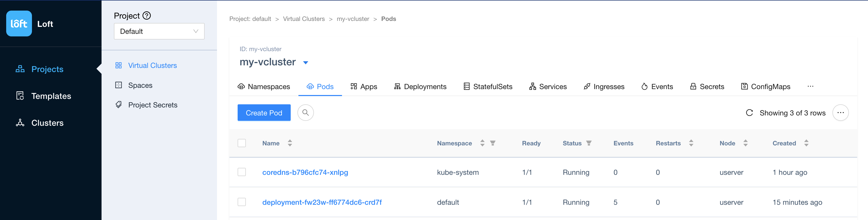This screenshot has width=868, height=220.
Task: Go to Project: default breadcrumb
Action: tap(250, 19)
